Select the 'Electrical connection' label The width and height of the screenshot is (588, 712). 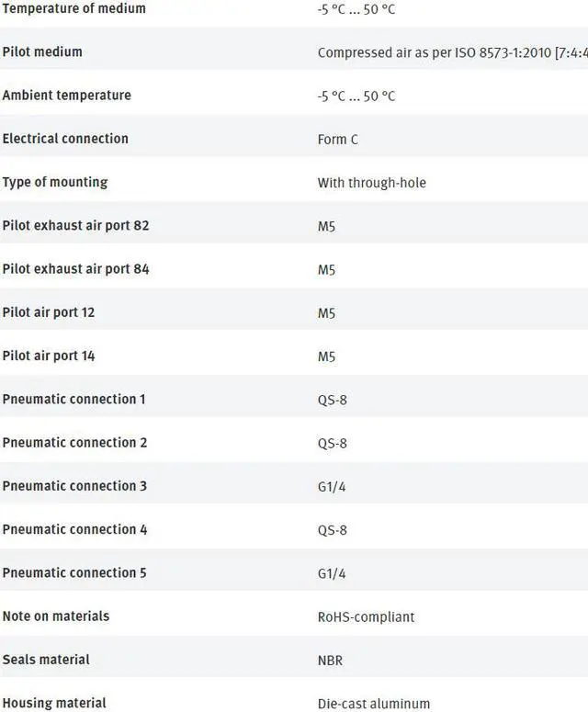click(x=65, y=139)
